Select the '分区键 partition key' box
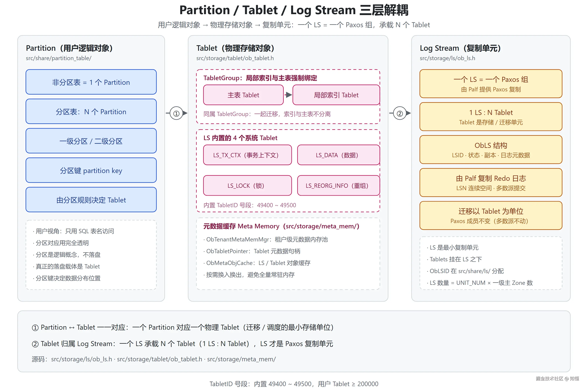The height and width of the screenshot is (390, 588). [91, 170]
